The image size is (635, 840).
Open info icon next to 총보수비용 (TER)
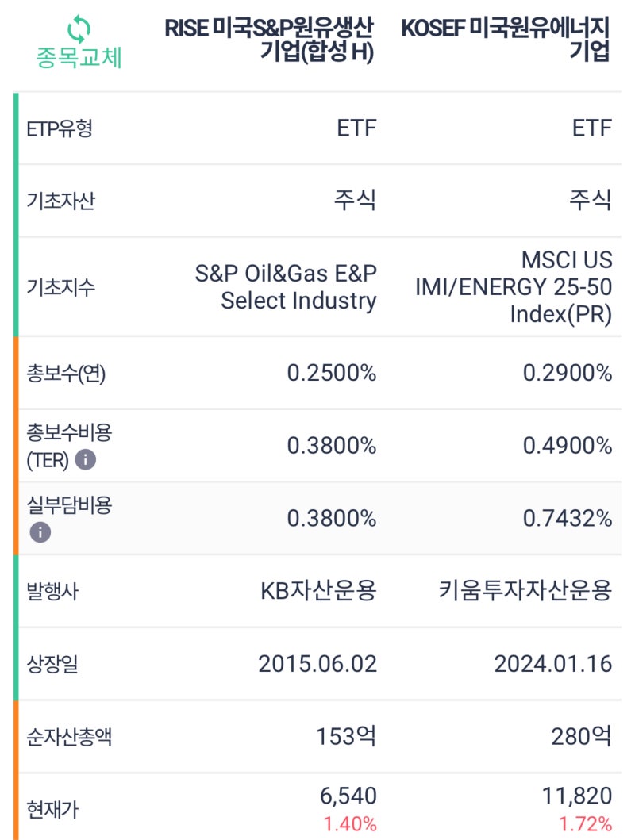click(85, 458)
